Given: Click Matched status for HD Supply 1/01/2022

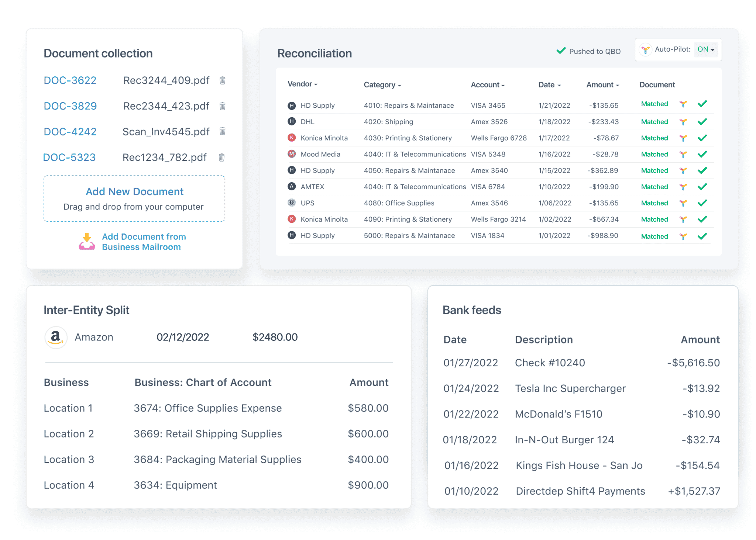Looking at the screenshot, I should coord(654,236).
